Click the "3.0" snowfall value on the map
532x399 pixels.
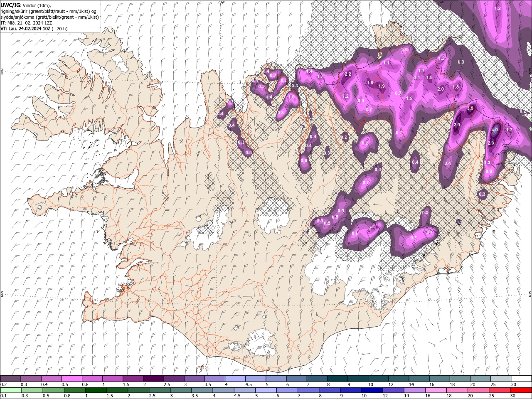(x=470, y=108)
